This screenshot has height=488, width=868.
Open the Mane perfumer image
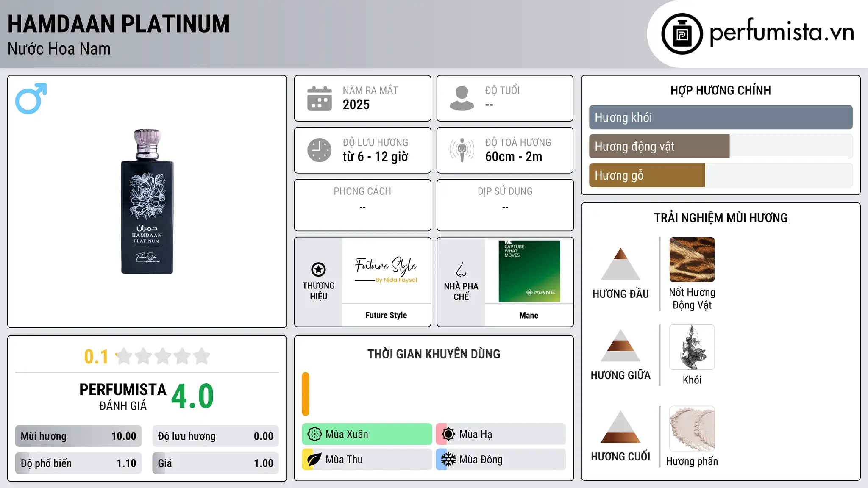[x=529, y=271]
